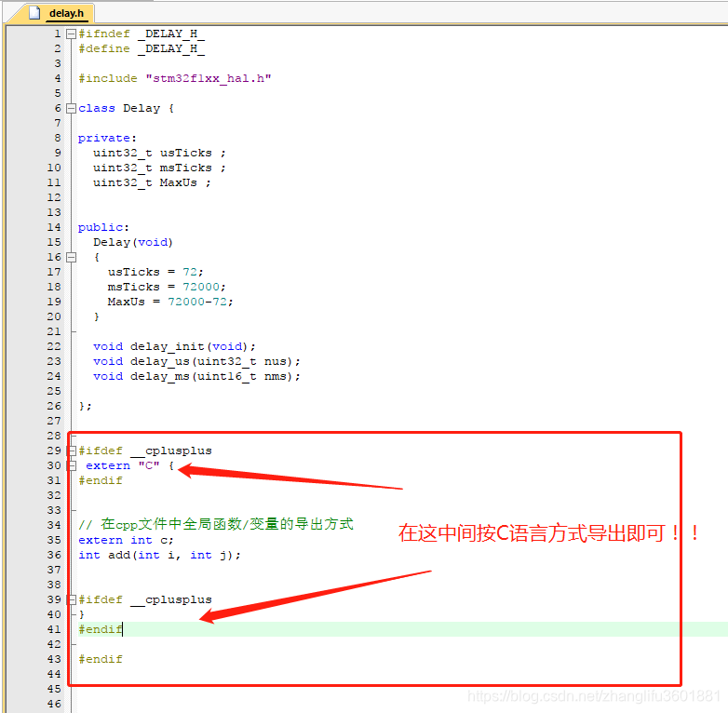Viewport: 728px width, 713px height.
Task: Click 'void delay_ms(uint16_t nms);' line
Action: (x=196, y=376)
